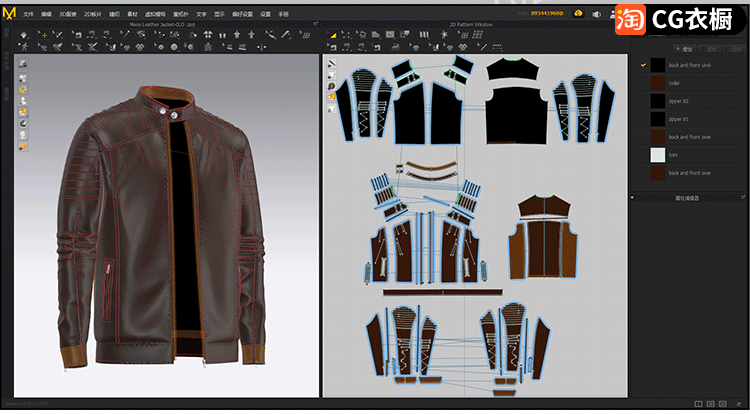Click top icon in 2D window's vertical toolbar
The height and width of the screenshot is (414, 750).
330,63
